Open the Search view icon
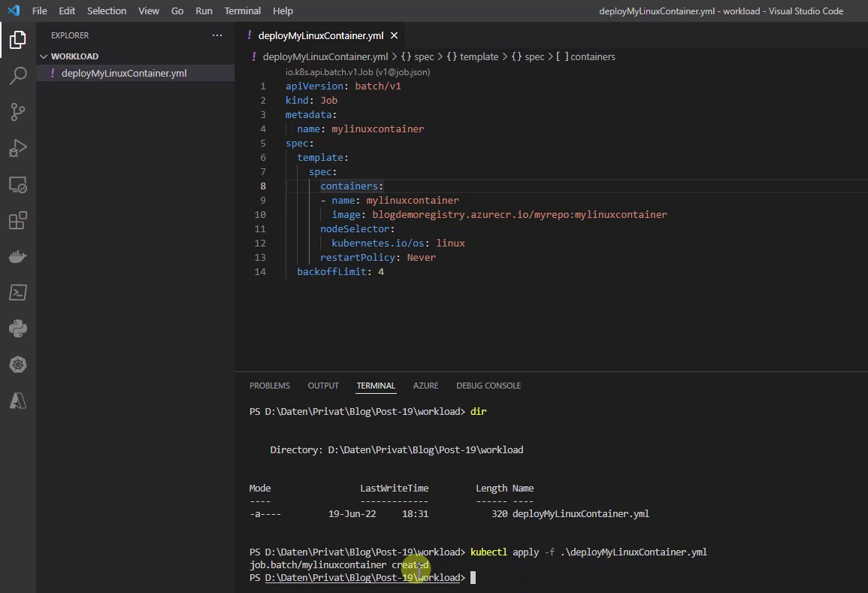Screen dimensions: 868x593 (x=18, y=75)
